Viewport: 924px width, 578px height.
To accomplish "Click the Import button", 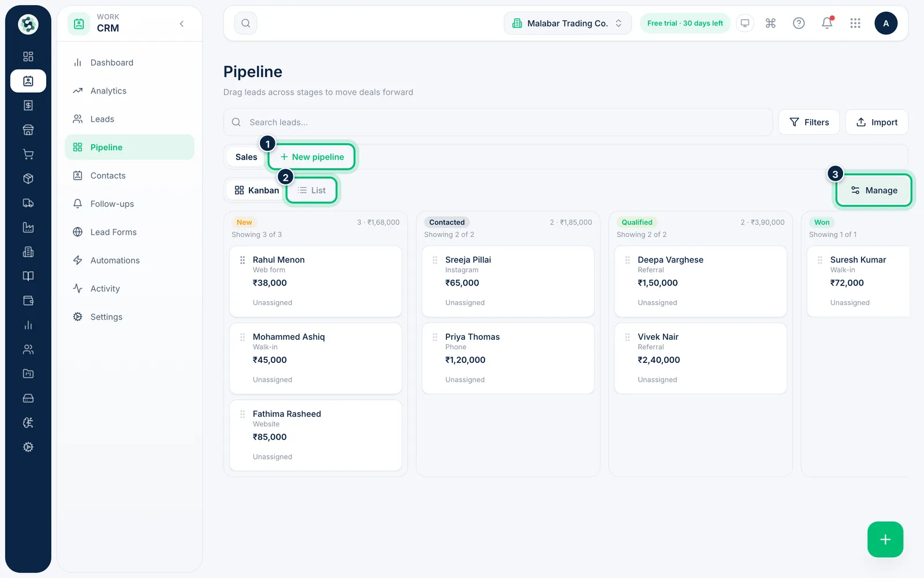I will 877,122.
